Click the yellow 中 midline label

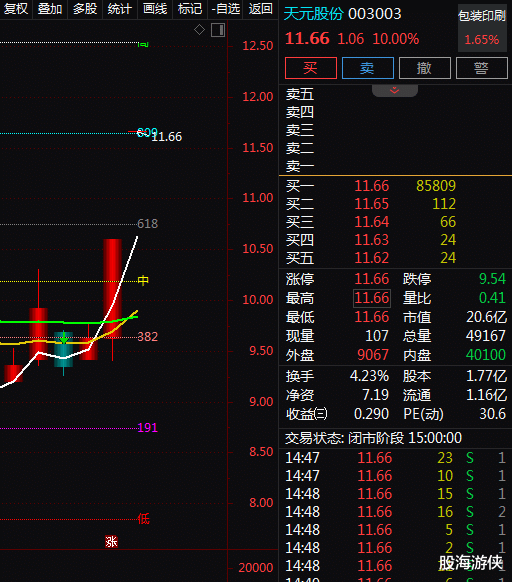(x=143, y=280)
